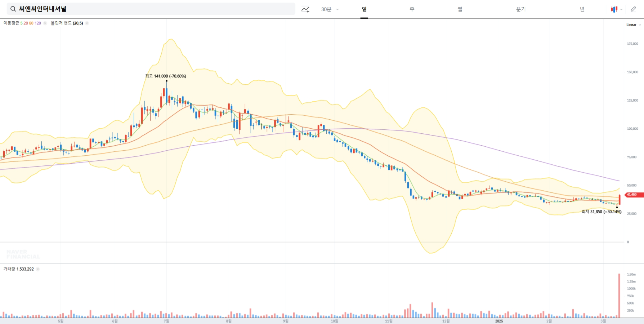Viewport: 644px width, 324px height.
Task: Remove the 거래량 volume indicator with its X
Action: pyautogui.click(x=38, y=269)
